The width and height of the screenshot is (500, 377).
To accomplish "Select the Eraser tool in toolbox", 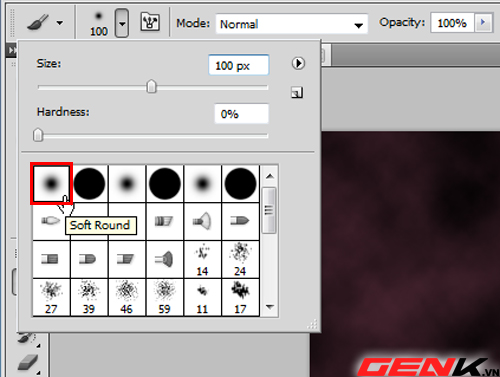I will pyautogui.click(x=27, y=363).
